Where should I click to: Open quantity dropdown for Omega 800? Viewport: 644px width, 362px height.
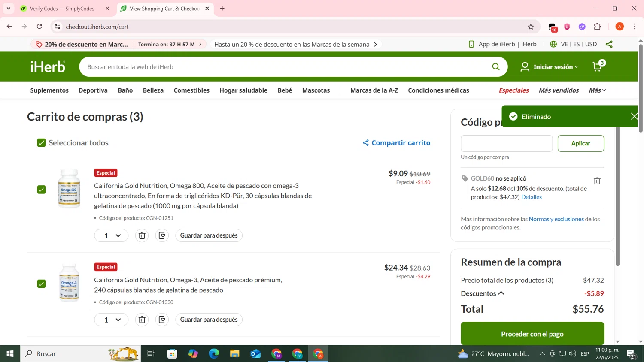click(111, 235)
